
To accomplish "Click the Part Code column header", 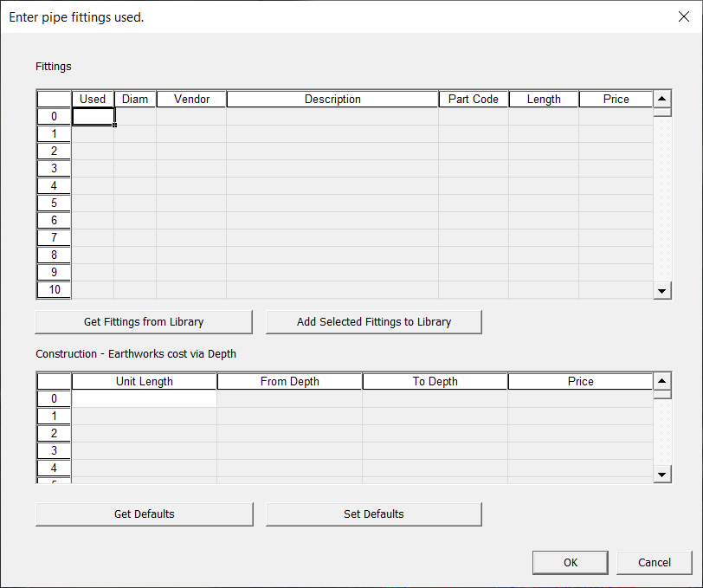I will tap(474, 100).
